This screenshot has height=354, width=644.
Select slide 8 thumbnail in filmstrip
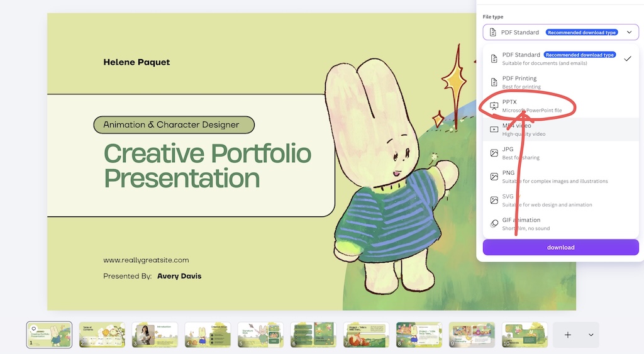419,335
